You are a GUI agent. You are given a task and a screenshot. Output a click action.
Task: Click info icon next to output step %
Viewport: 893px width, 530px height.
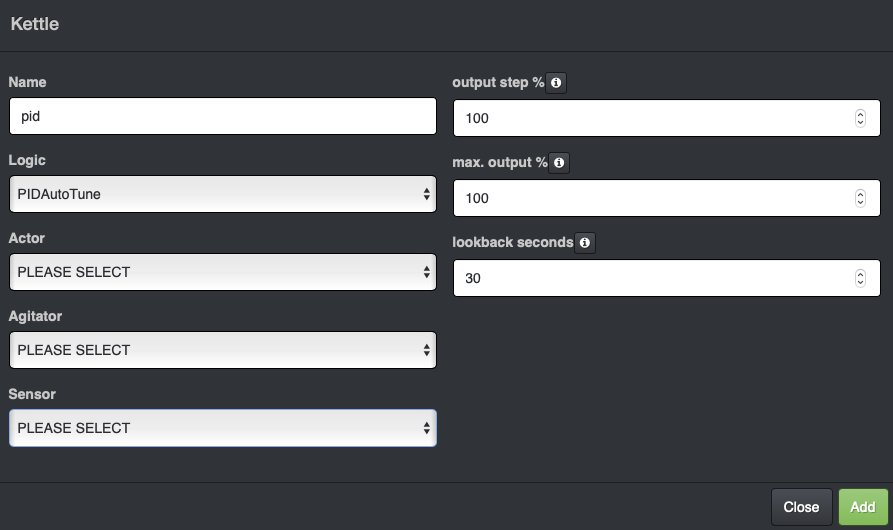pos(556,83)
